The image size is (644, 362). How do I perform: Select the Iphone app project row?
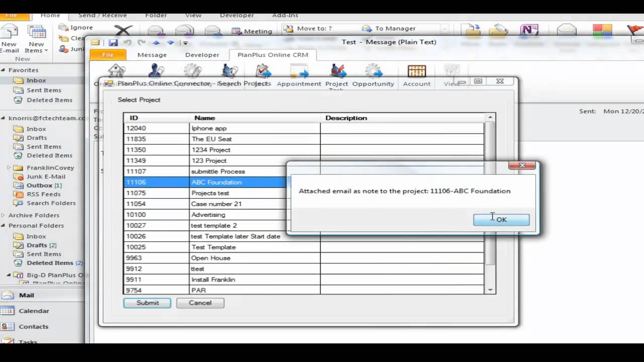[304, 128]
